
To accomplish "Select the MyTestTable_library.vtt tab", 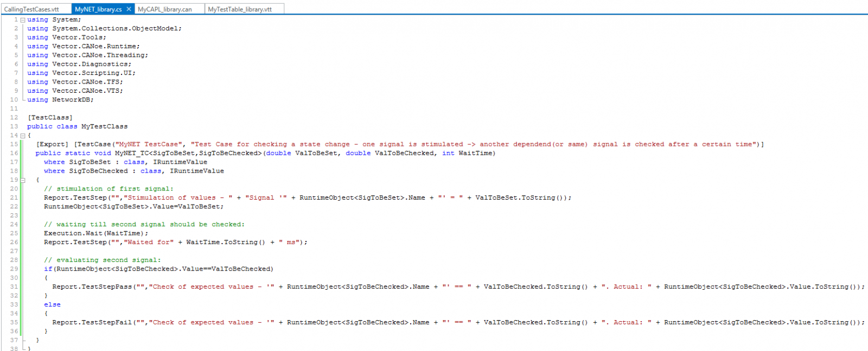I will click(240, 9).
